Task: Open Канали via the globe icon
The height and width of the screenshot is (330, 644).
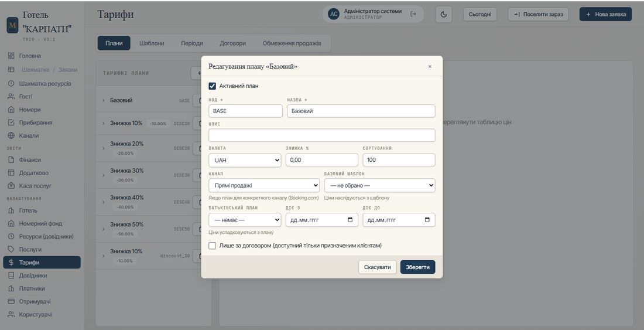Action: [x=12, y=135]
